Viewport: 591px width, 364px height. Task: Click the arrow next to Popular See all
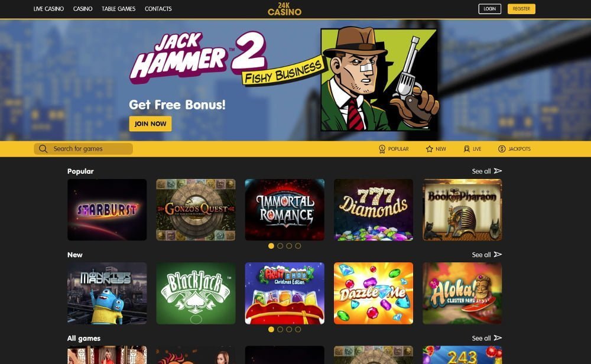tap(498, 171)
